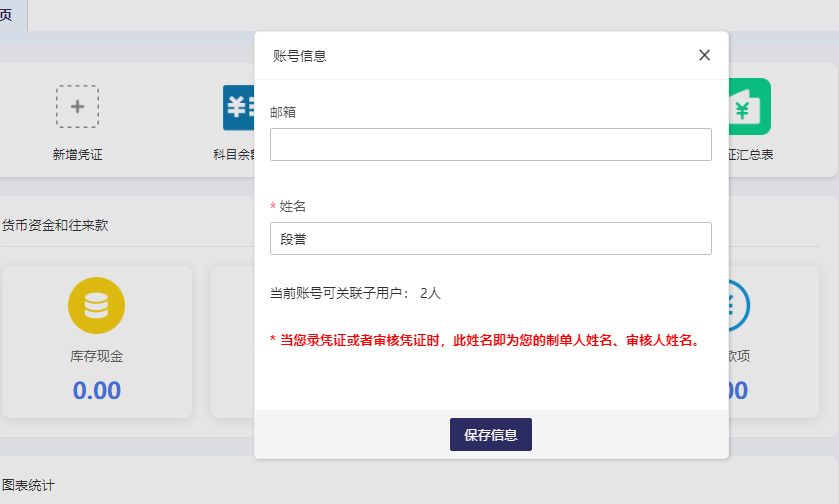Open the 科目余额 text label

234,155
